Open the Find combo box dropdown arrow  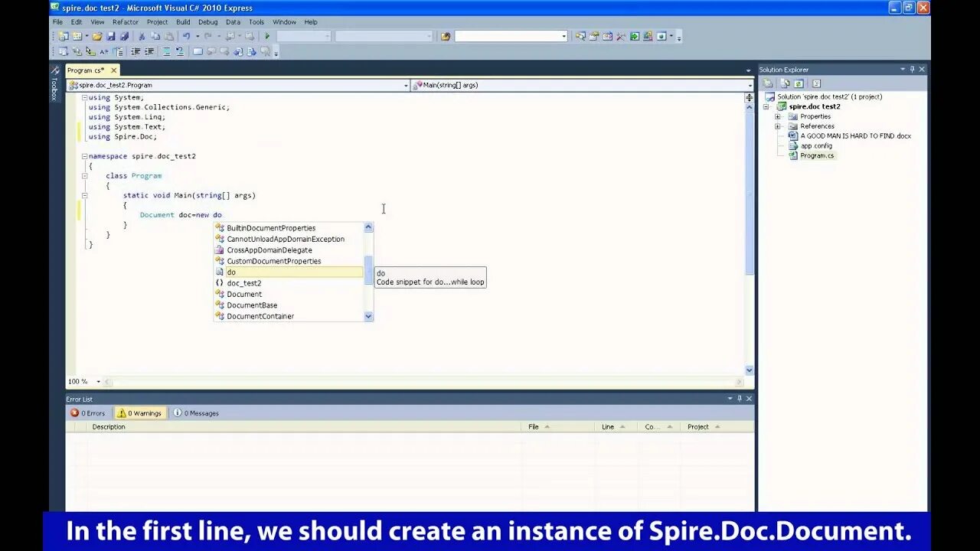click(x=564, y=36)
